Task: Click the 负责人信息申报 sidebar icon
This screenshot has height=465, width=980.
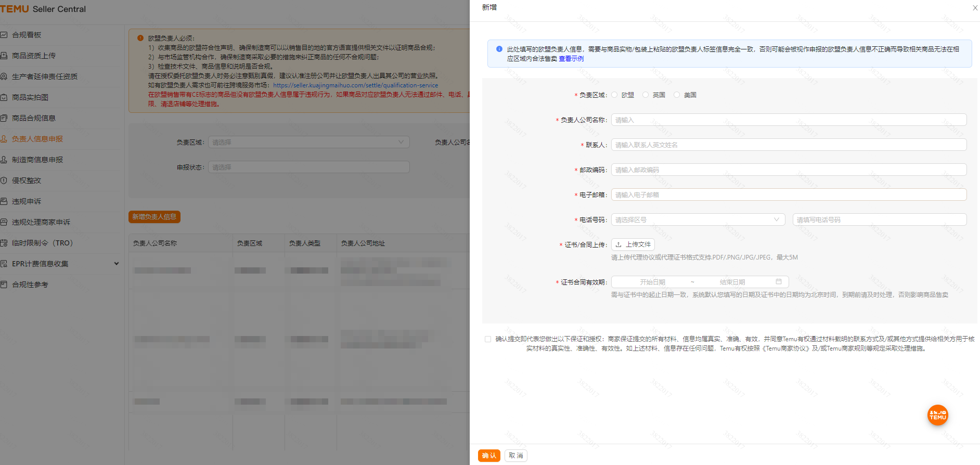Action: point(4,139)
